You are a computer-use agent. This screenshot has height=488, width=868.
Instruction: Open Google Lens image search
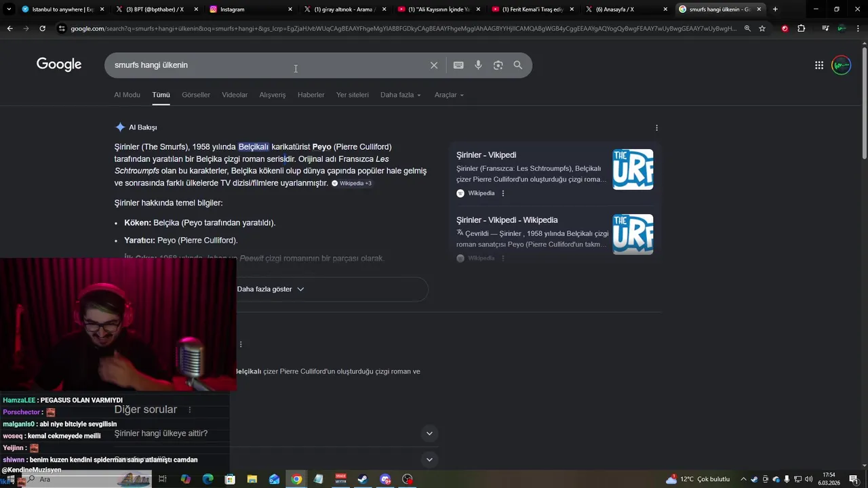(498, 65)
